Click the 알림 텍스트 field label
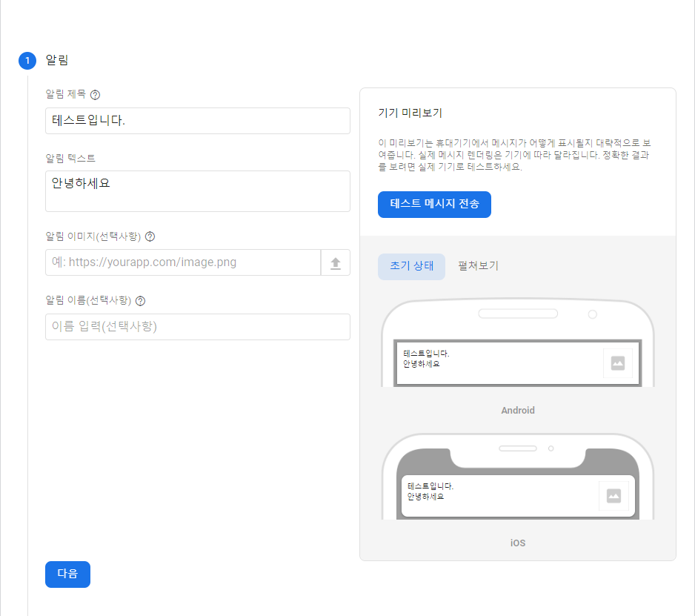The width and height of the screenshot is (695, 616). point(70,159)
